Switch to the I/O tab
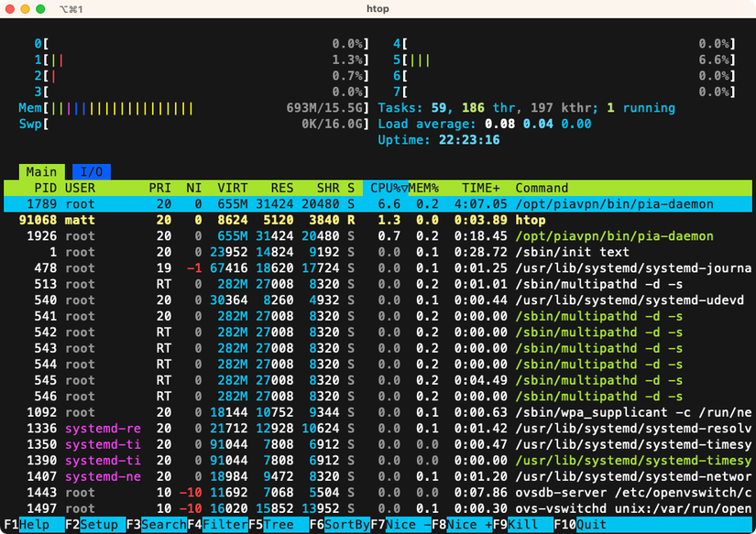756x534 pixels. tap(91, 171)
